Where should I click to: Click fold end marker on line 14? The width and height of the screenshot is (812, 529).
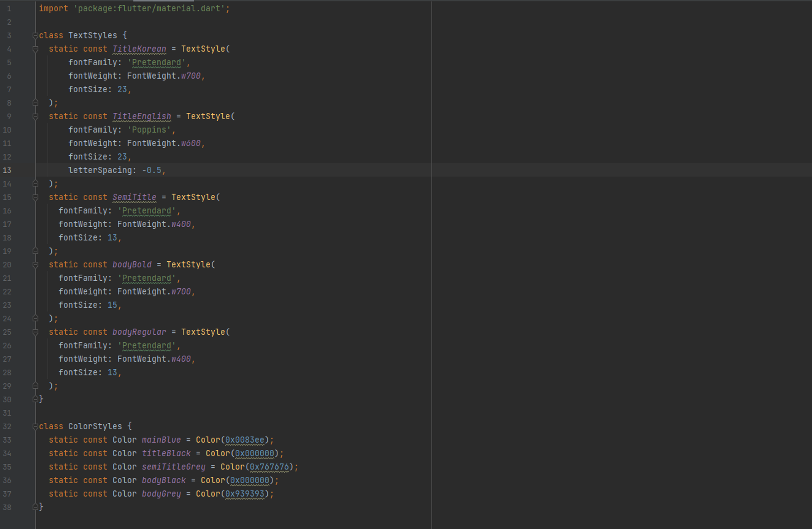(x=35, y=184)
